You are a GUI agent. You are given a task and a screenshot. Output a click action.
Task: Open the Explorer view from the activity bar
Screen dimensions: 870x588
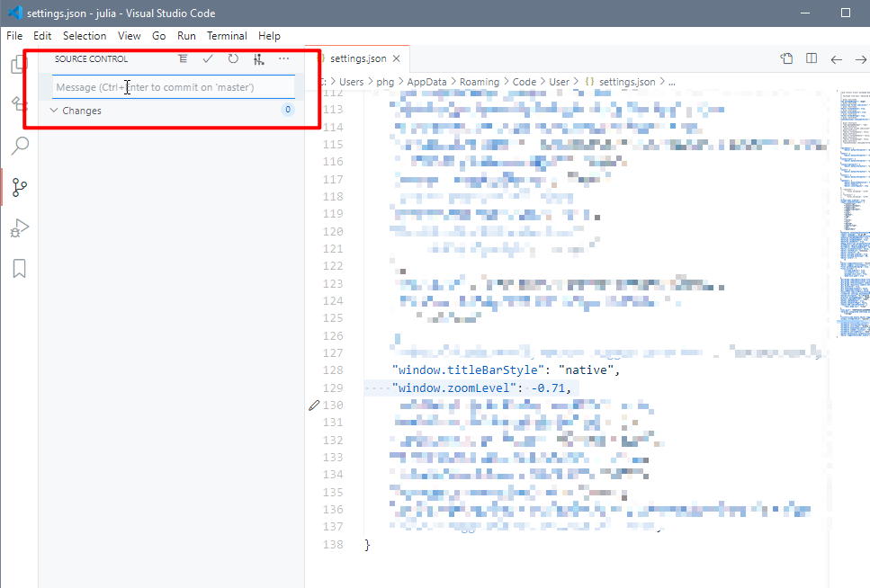20,63
